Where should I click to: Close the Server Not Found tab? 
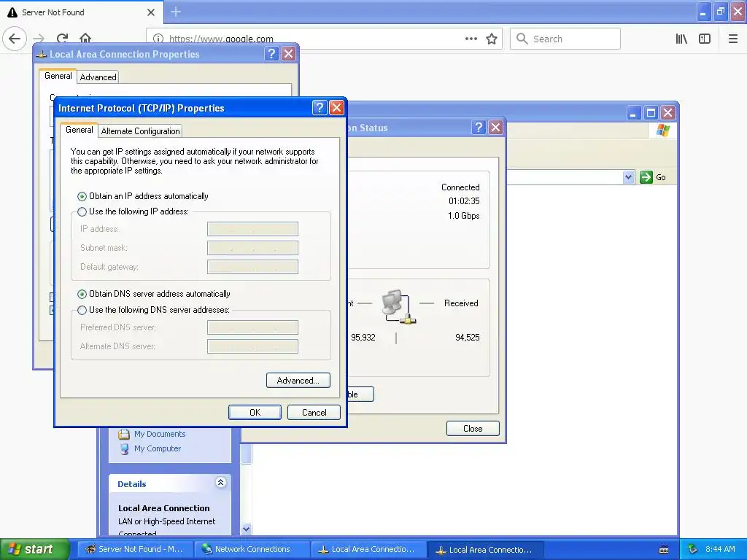click(x=151, y=12)
